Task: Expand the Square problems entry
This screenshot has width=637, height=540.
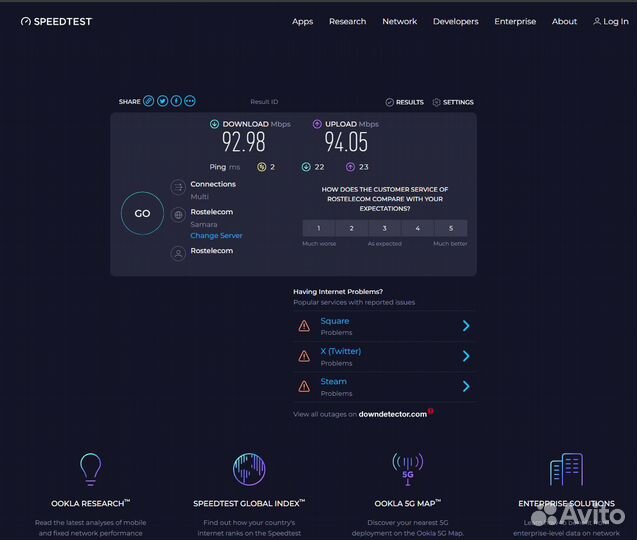Action: 466,326
